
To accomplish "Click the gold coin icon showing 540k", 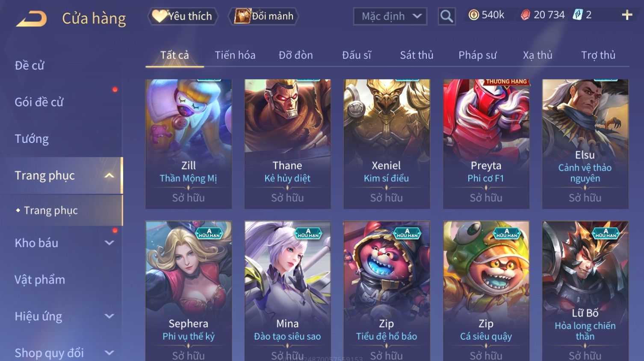I will tap(474, 15).
